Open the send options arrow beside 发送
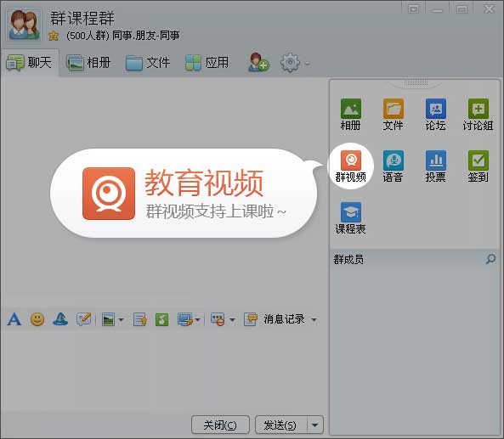504x439 pixels. click(x=315, y=425)
